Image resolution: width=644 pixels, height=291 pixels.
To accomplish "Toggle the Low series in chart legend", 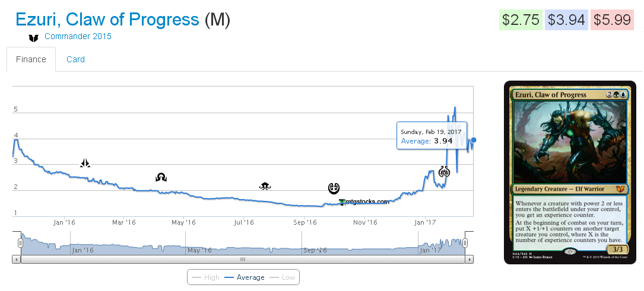I will 283,277.
